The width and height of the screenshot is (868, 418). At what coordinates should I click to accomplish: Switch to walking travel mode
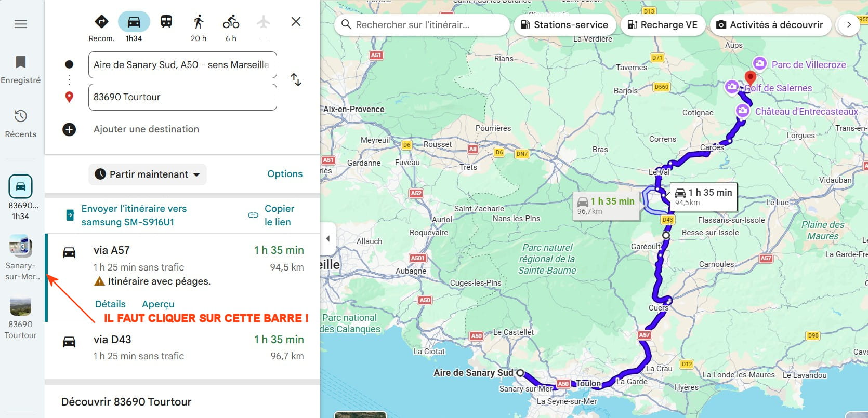tap(199, 22)
